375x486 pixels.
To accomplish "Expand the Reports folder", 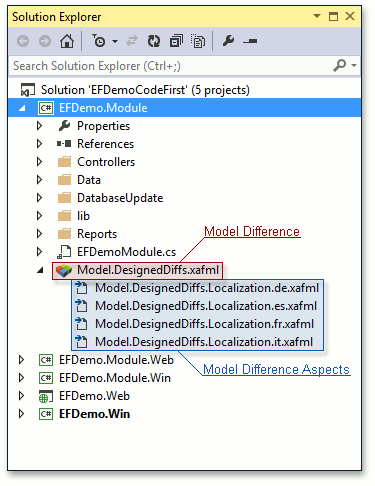I will (39, 234).
